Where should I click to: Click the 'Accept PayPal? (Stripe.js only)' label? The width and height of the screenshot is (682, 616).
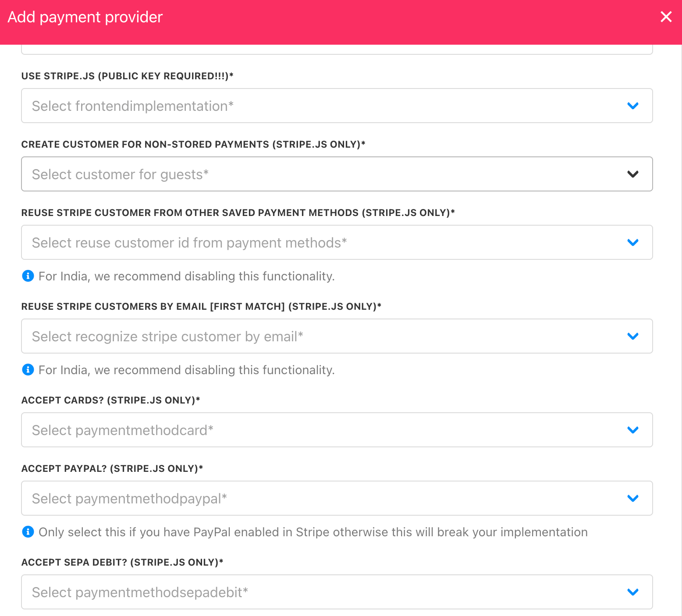click(112, 468)
